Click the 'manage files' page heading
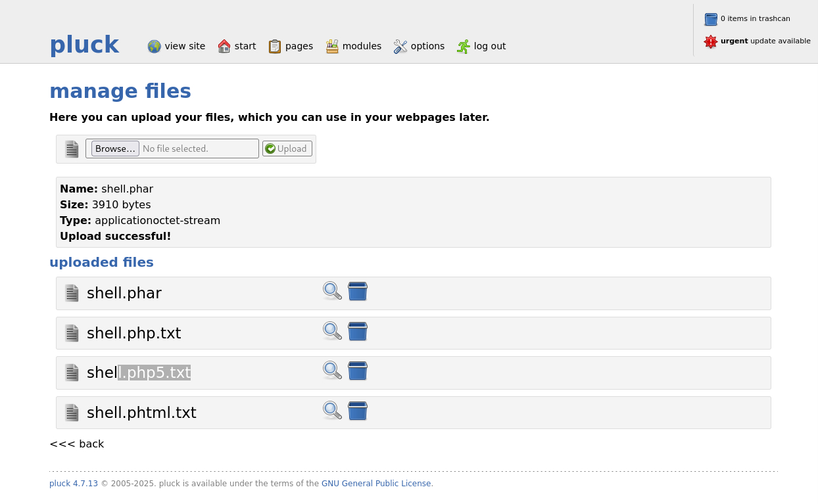 coord(120,91)
